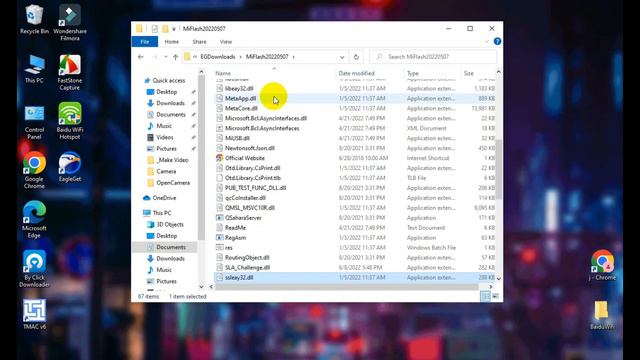This screenshot has height=360, width=640.
Task: Expand the chevron after MiFlash20220507 in path
Action: click(293, 57)
